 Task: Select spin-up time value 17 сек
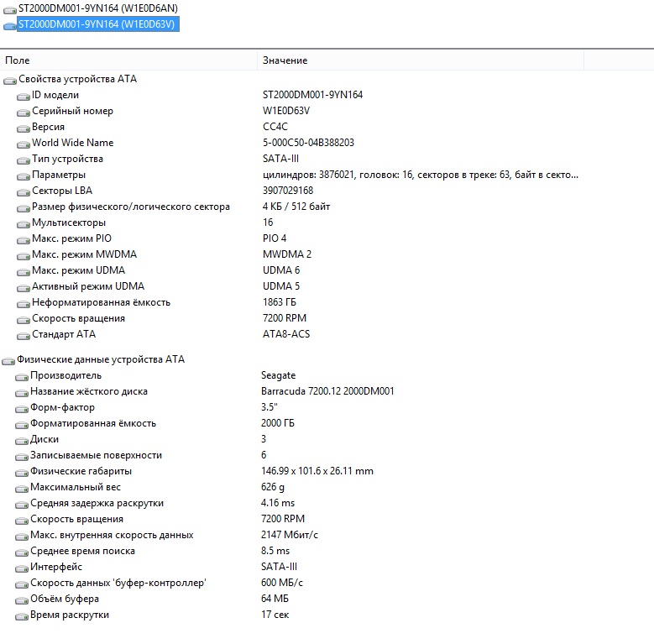[275, 615]
